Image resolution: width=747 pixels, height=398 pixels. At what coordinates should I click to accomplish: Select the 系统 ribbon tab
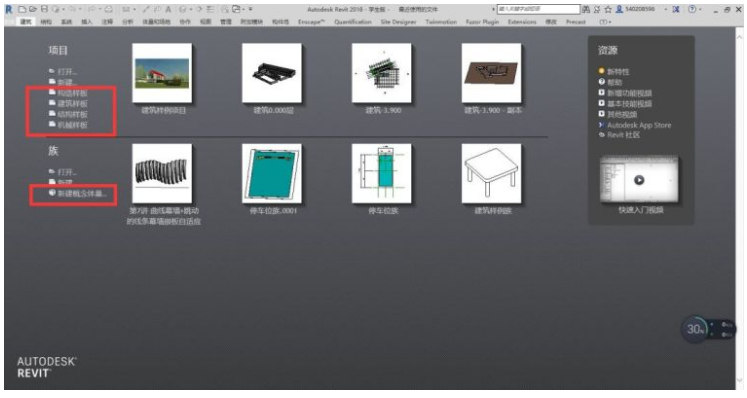[66, 22]
